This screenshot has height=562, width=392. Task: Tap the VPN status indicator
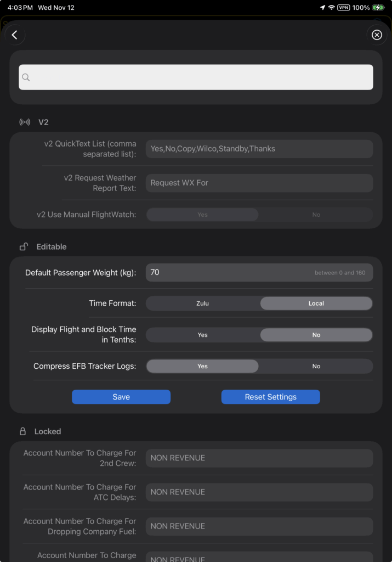(344, 8)
